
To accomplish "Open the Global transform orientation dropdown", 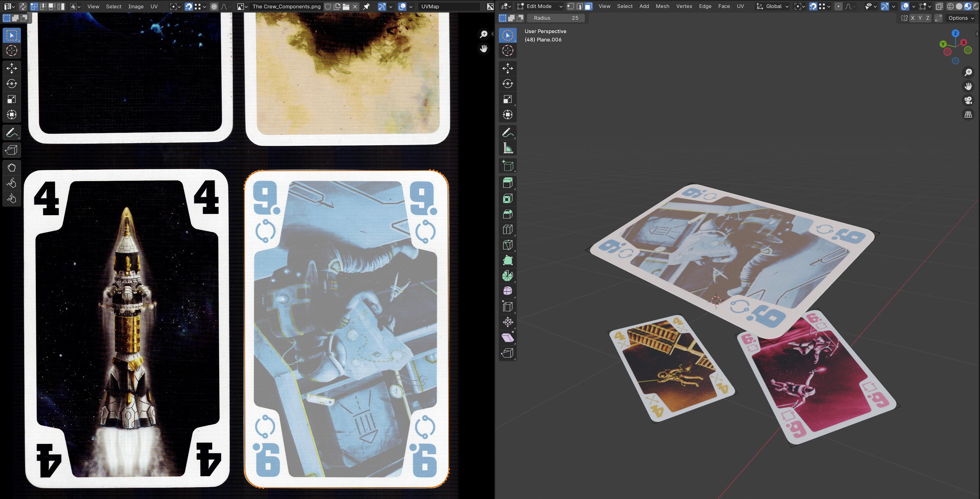I will coord(772,7).
